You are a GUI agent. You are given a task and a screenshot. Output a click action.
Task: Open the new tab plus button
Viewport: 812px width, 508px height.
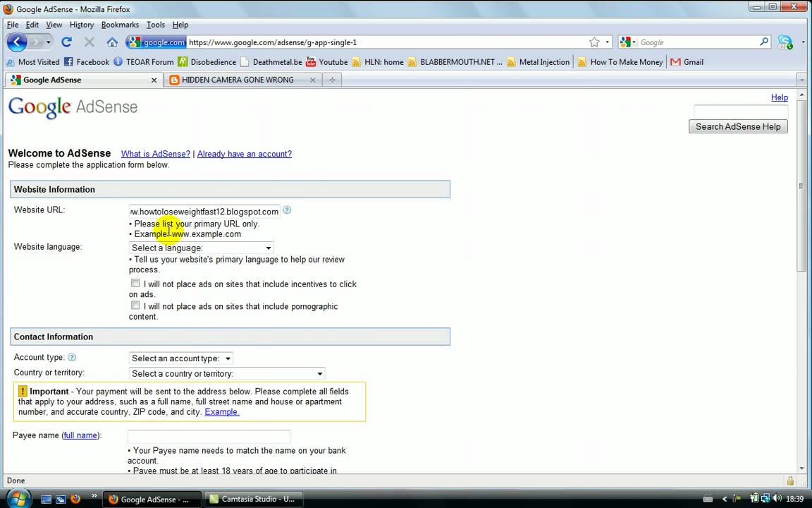point(332,80)
